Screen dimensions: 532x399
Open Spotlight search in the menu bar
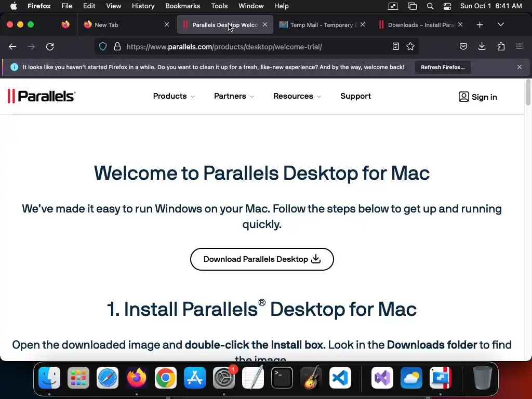point(430,6)
